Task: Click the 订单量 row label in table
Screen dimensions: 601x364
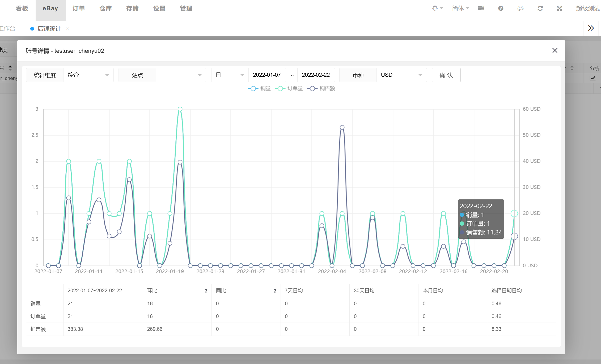Action: click(38, 316)
